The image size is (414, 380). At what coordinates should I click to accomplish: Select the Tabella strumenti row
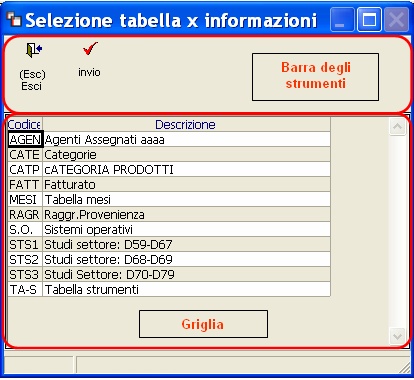169,290
